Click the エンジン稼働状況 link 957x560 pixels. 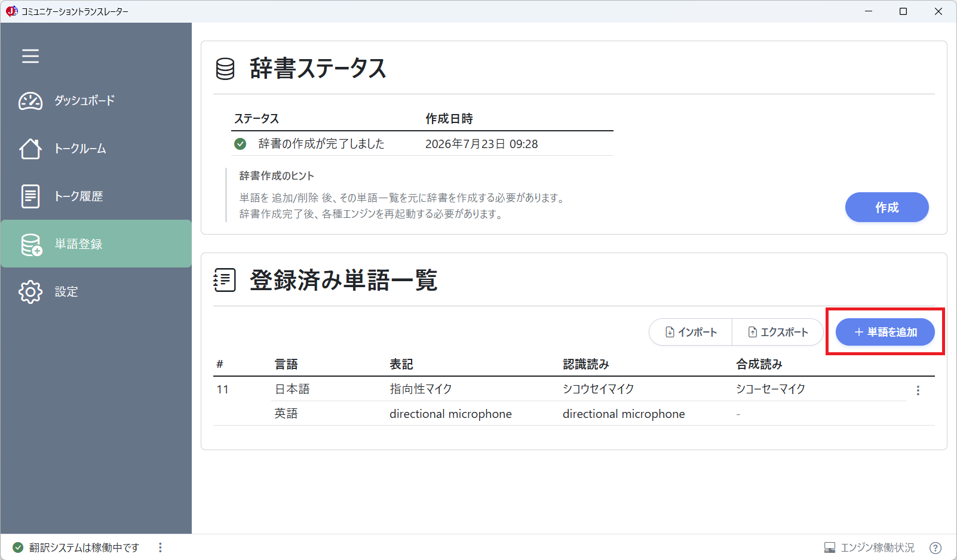pyautogui.click(x=878, y=547)
